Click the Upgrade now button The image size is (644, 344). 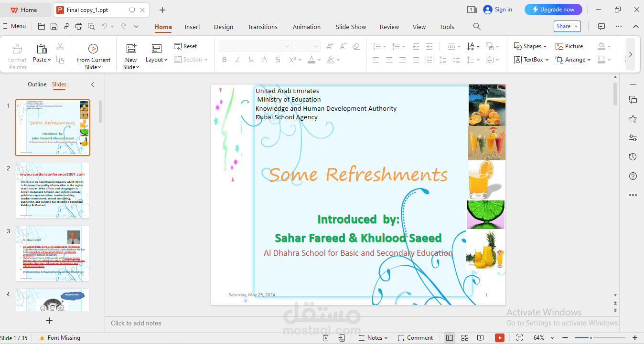(x=553, y=10)
